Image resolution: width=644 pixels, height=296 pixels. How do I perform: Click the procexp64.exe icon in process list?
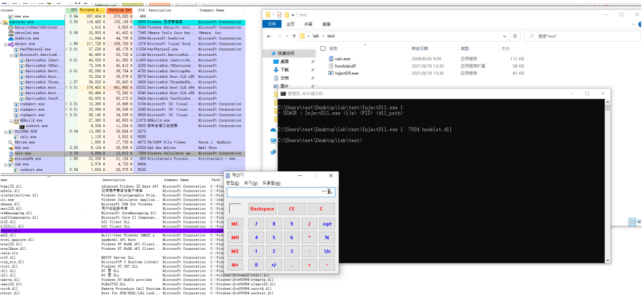coord(11,158)
